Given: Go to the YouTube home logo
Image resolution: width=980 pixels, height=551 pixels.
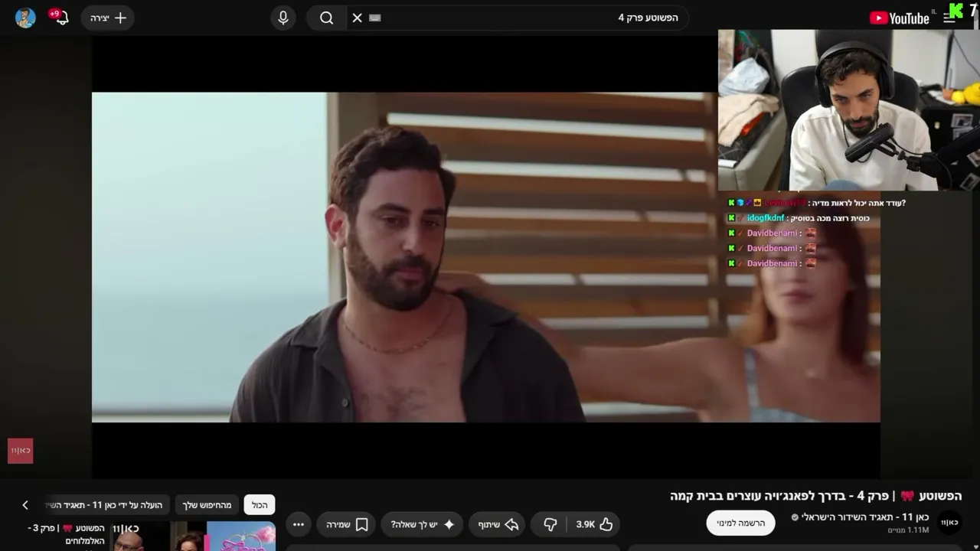Looking at the screenshot, I should pos(900,18).
